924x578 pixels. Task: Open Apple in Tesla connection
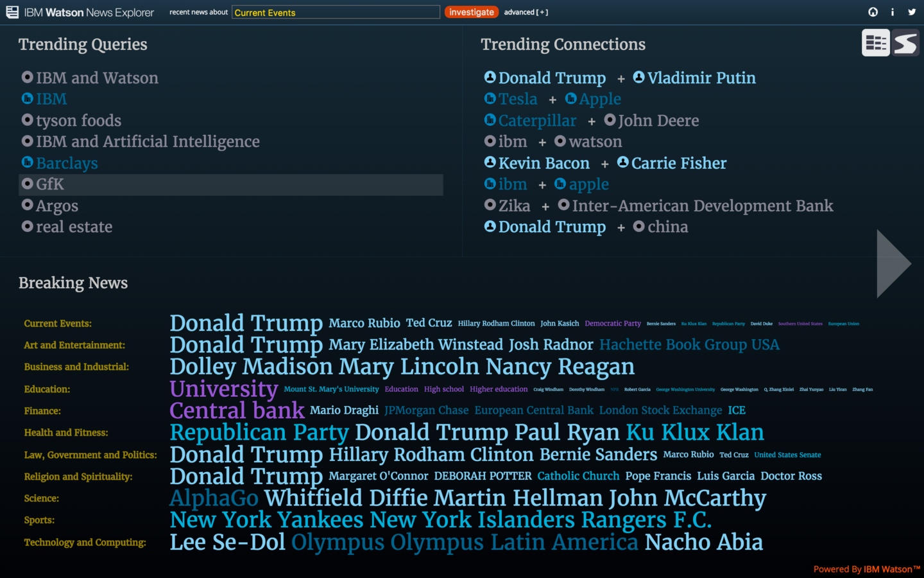coord(600,99)
